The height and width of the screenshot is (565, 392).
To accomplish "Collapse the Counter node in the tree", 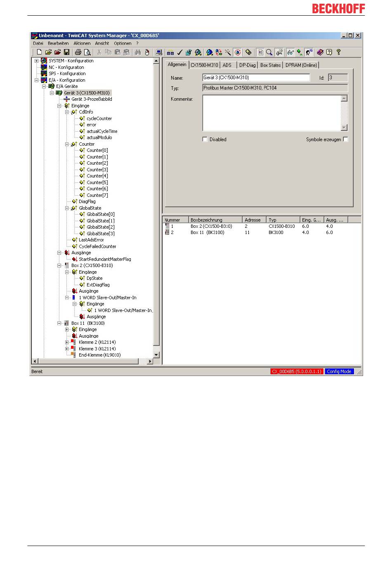I will [x=67, y=144].
